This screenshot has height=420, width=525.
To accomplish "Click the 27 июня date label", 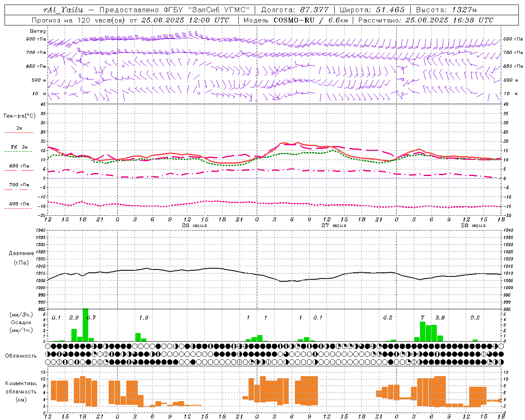I will pos(333,226).
